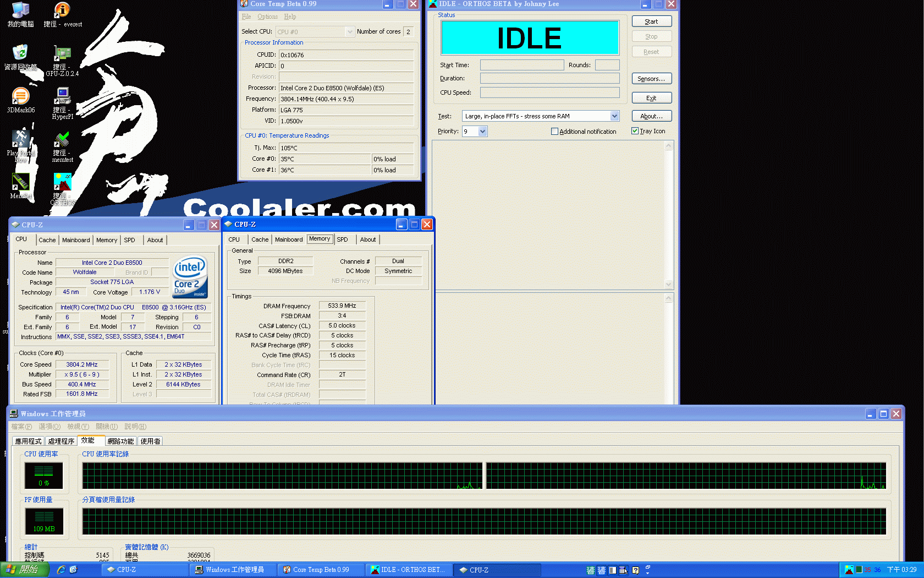Launch the ORTHOS desktop shortcut

coord(62,190)
